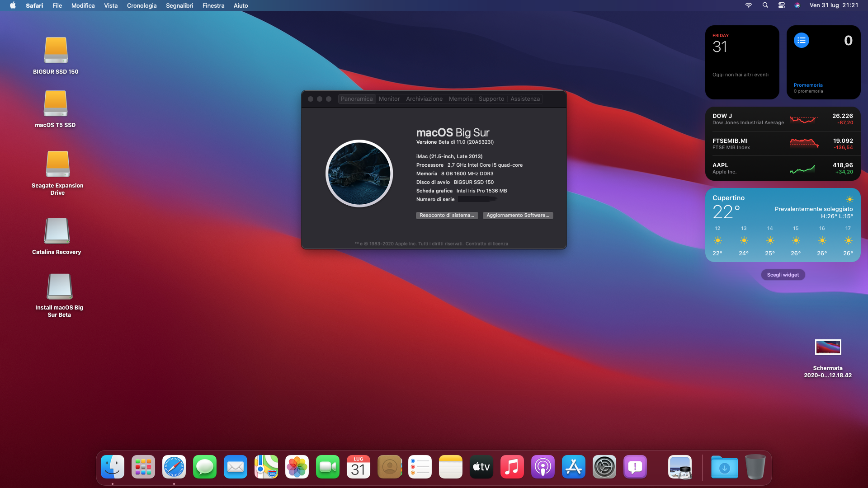The width and height of the screenshot is (868, 488).
Task: Open the Segnalibri menu
Action: point(179,5)
